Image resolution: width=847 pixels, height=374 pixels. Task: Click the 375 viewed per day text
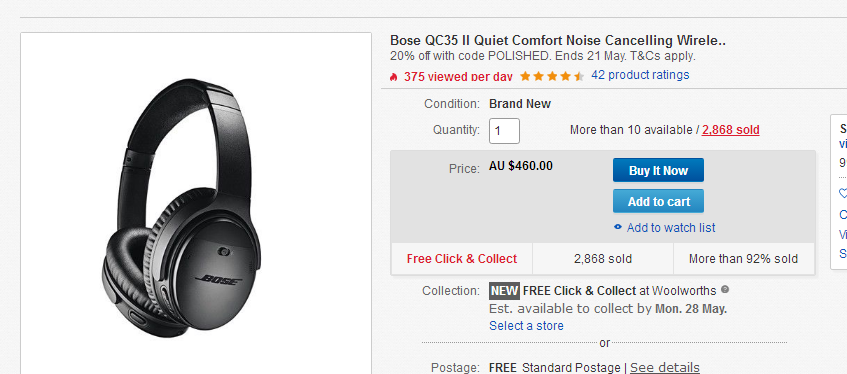pos(458,77)
